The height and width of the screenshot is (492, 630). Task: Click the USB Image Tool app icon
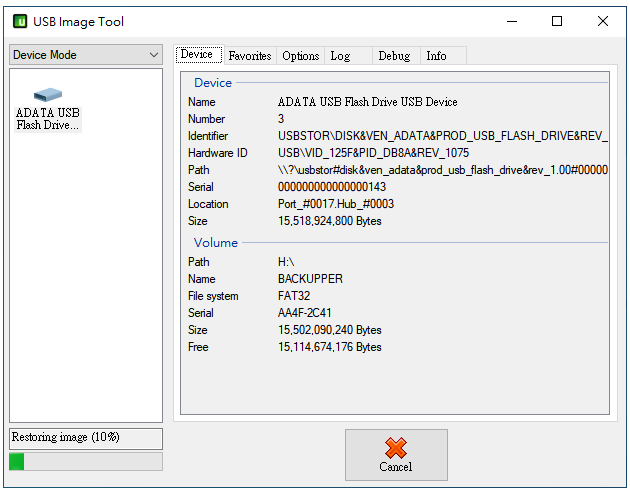coord(20,21)
